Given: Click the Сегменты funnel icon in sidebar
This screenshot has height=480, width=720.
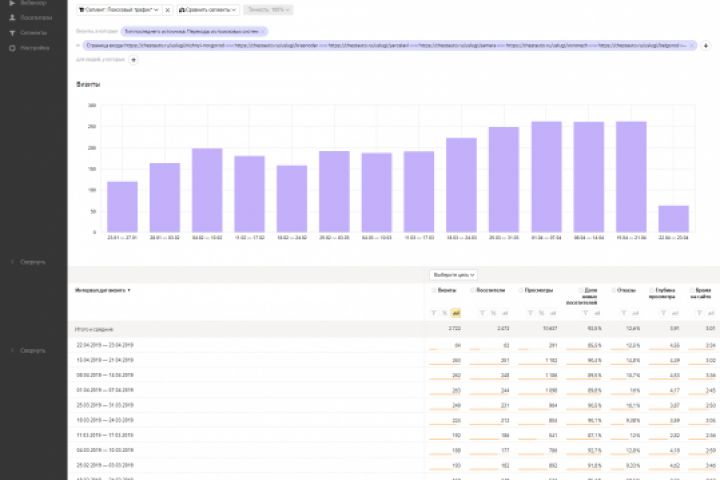Looking at the screenshot, I should pyautogui.click(x=12, y=33).
